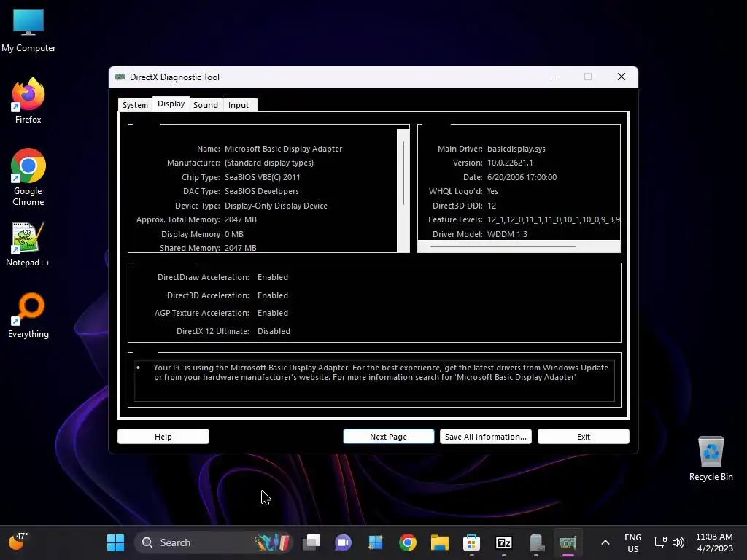Open the gray computer tower taskbar app
Image resolution: width=747 pixels, height=560 pixels.
tap(536, 542)
